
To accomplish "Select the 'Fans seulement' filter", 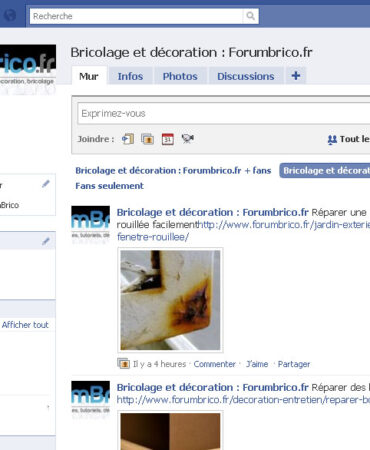I will point(109,186).
